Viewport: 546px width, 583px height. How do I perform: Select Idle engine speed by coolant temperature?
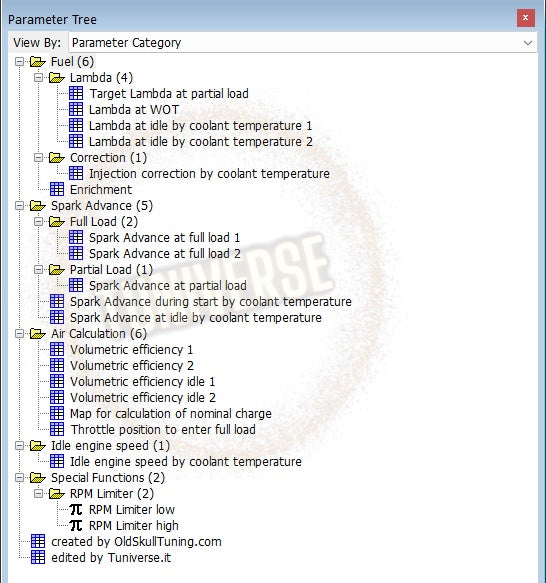(186, 461)
